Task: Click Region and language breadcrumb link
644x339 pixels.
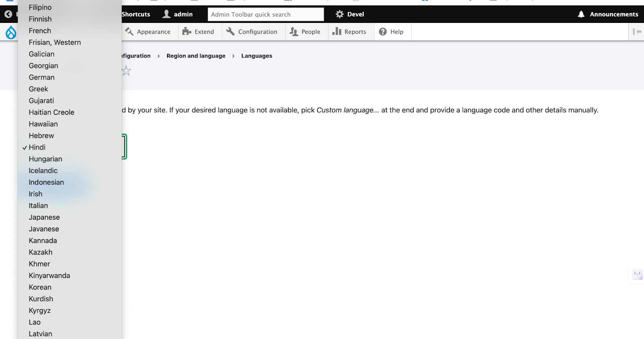Action: (x=196, y=56)
